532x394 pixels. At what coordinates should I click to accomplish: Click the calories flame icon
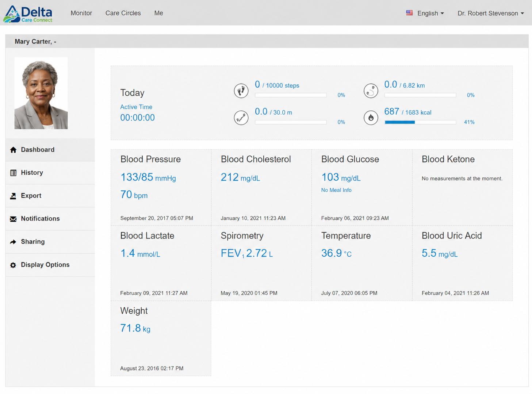pyautogui.click(x=371, y=118)
